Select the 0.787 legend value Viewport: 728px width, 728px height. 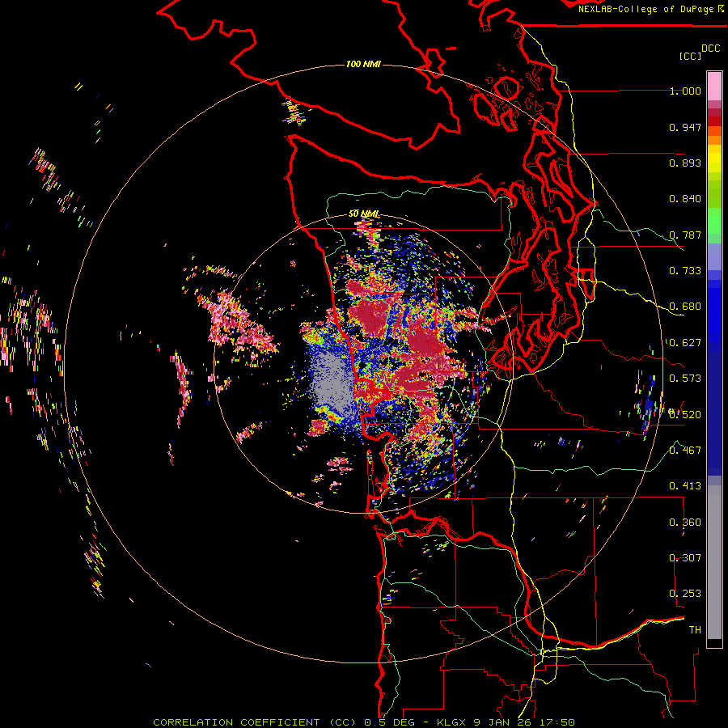(x=685, y=235)
